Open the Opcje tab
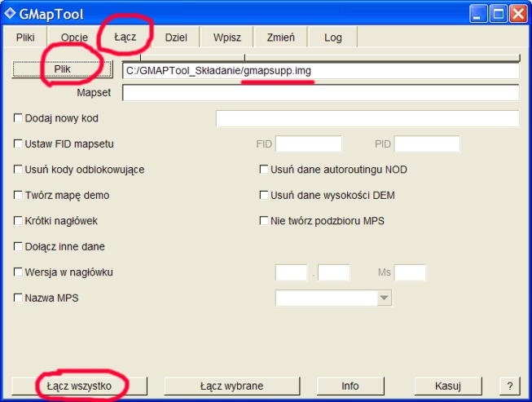 click(x=74, y=38)
